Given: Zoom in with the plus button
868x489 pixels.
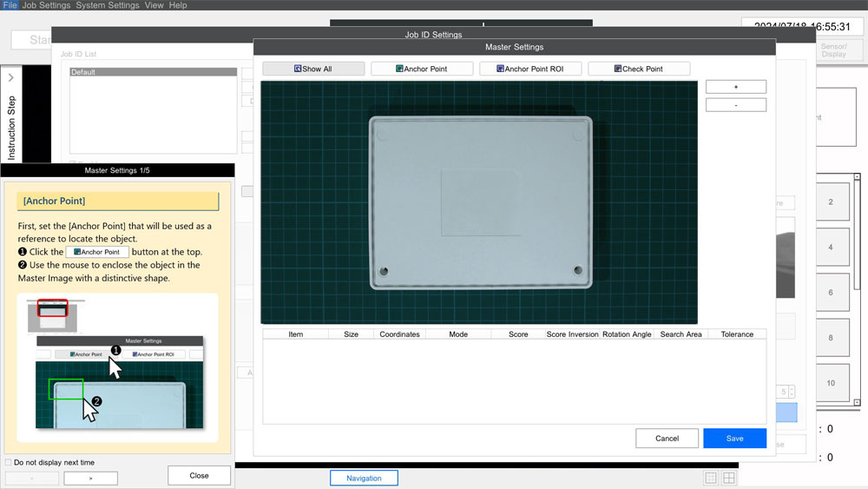Looking at the screenshot, I should [x=735, y=87].
